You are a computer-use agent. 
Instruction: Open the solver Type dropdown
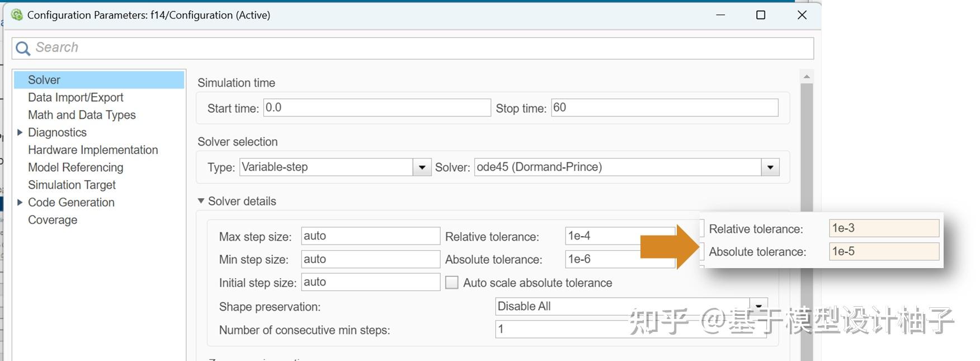[422, 167]
